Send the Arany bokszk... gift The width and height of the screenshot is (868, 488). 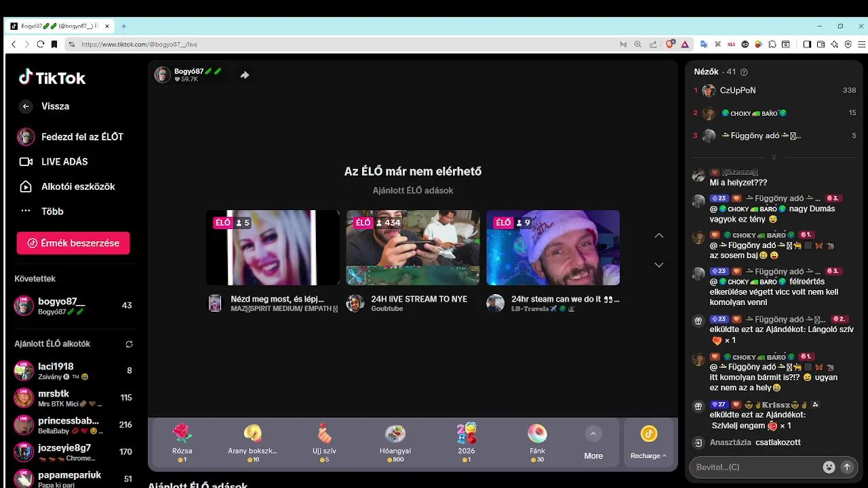[252, 443]
